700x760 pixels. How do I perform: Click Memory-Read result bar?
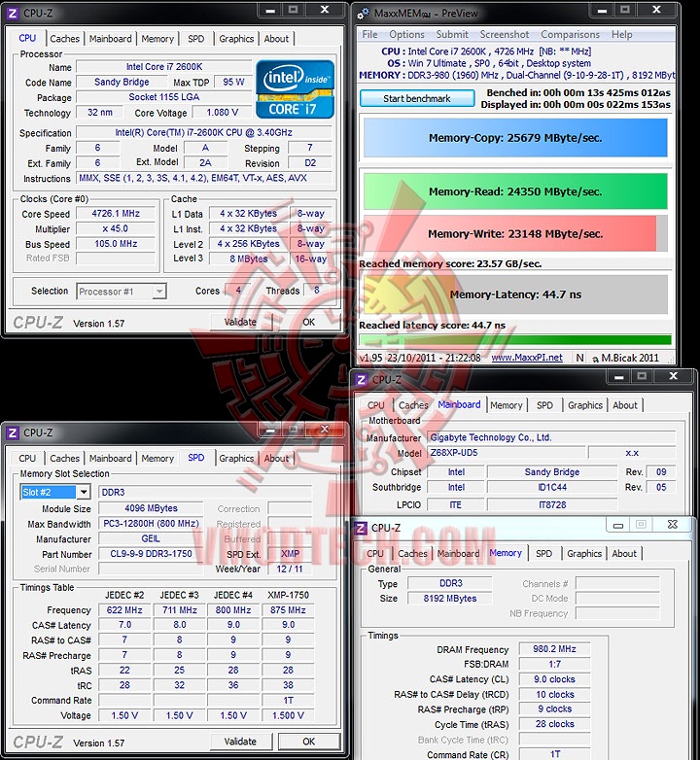tap(515, 191)
